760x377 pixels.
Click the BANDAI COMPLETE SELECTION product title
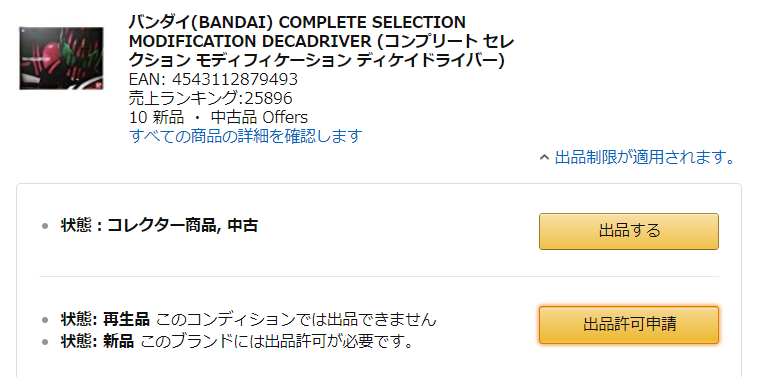tap(321, 42)
